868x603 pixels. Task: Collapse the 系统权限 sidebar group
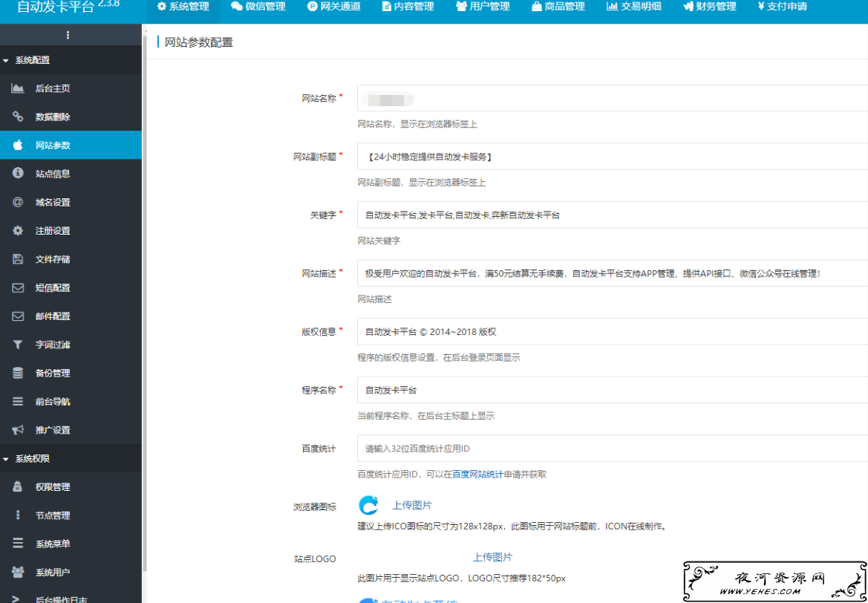[71, 458]
